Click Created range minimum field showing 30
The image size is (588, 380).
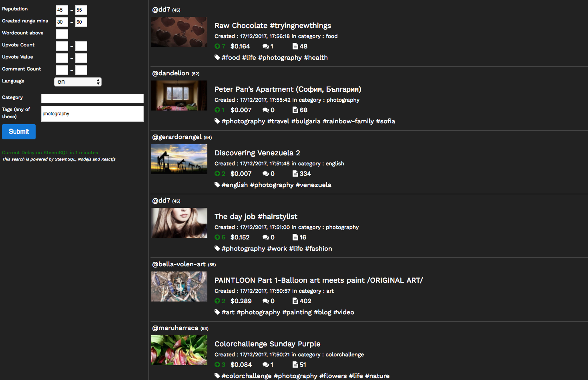point(62,22)
